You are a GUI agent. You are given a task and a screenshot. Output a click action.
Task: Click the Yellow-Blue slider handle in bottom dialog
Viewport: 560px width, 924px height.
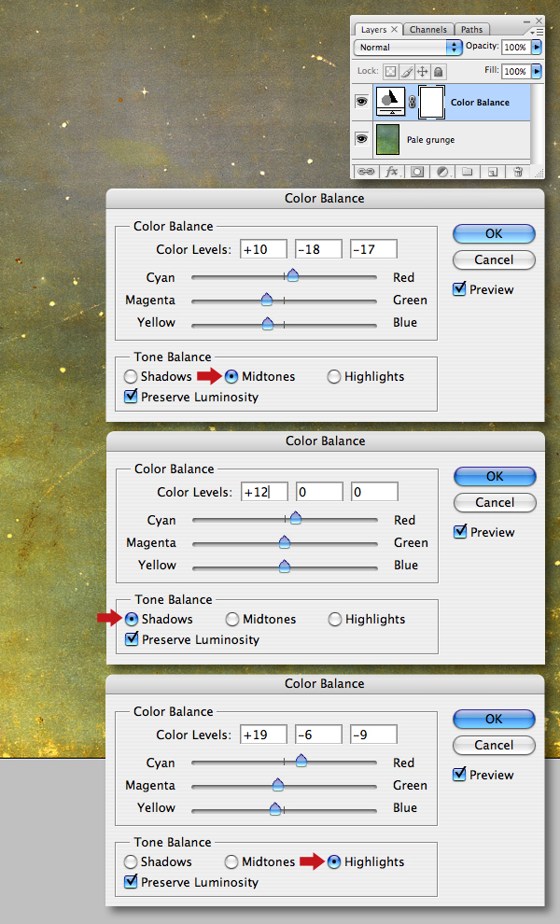pyautogui.click(x=275, y=809)
